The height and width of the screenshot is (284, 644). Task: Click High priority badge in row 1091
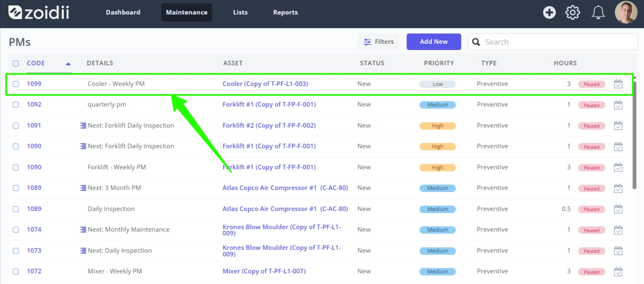[437, 126]
